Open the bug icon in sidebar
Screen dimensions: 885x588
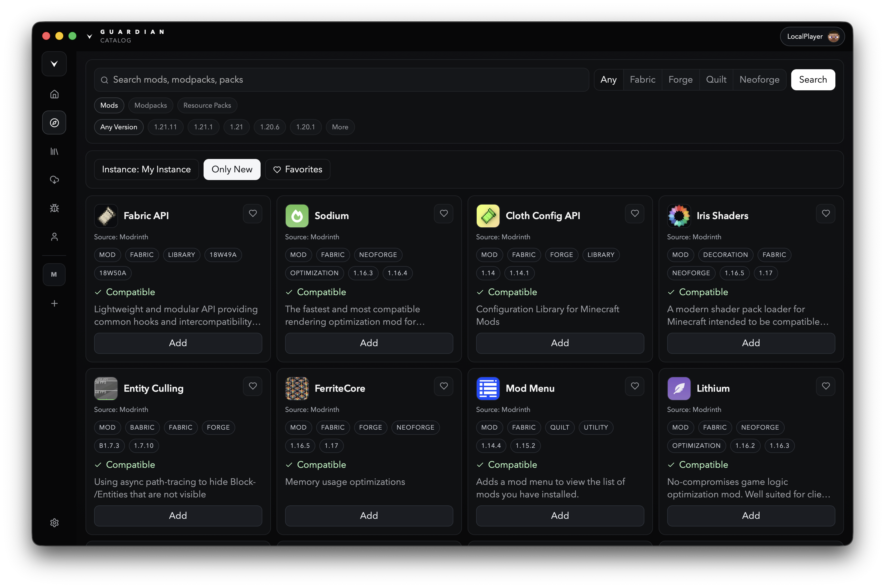[x=54, y=209]
